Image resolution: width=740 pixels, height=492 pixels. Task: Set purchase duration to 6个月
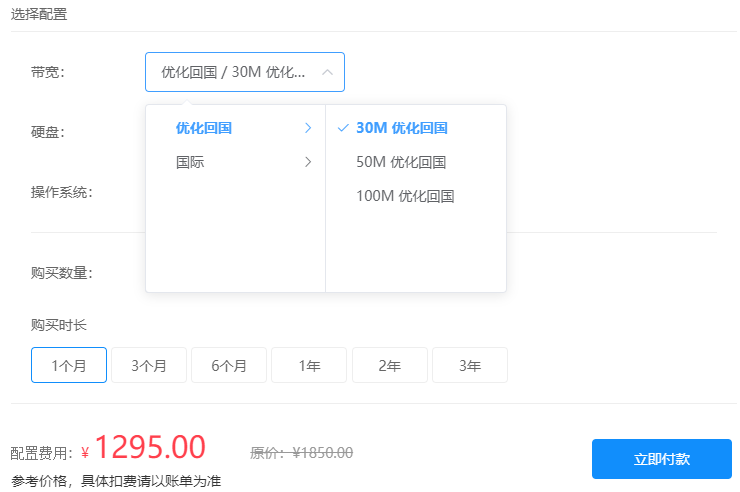coord(229,365)
